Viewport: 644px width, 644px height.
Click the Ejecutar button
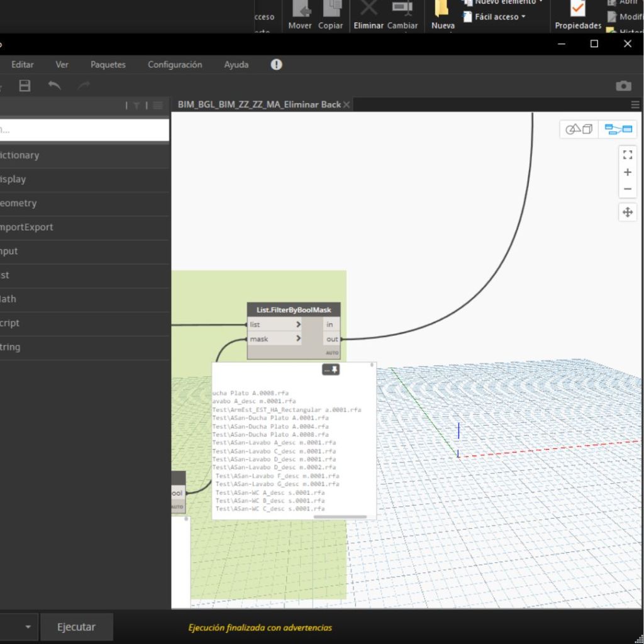pos(77,627)
